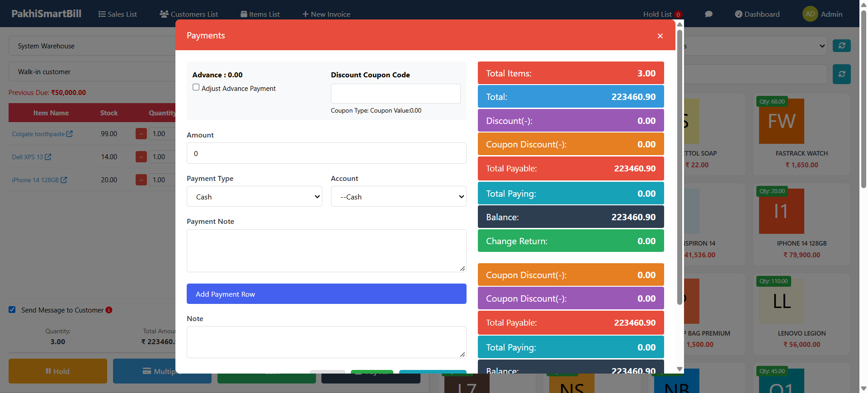Open Dell XPS 13 external link icon

tap(48, 157)
